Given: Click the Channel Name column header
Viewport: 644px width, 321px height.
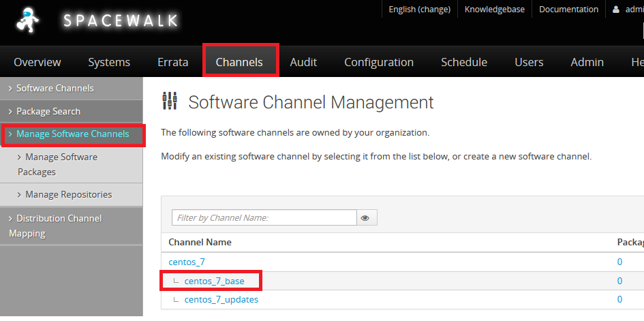Looking at the screenshot, I should point(200,242).
